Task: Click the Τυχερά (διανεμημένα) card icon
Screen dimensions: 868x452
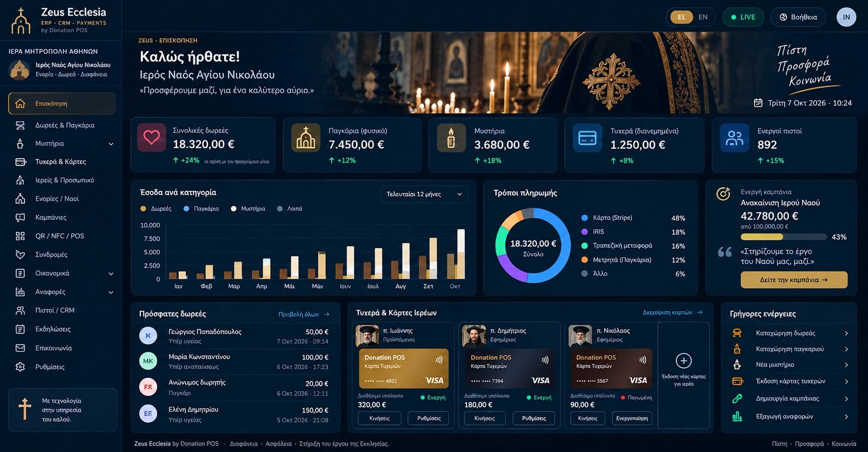Action: [x=587, y=138]
